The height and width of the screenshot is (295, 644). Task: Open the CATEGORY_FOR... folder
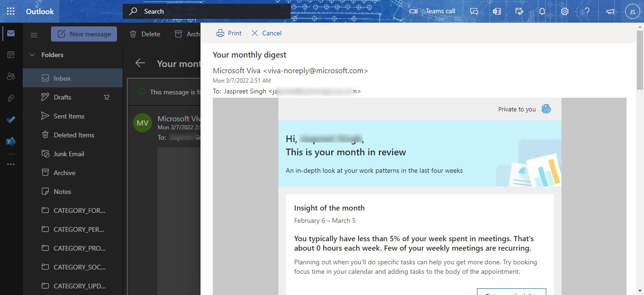point(73,211)
